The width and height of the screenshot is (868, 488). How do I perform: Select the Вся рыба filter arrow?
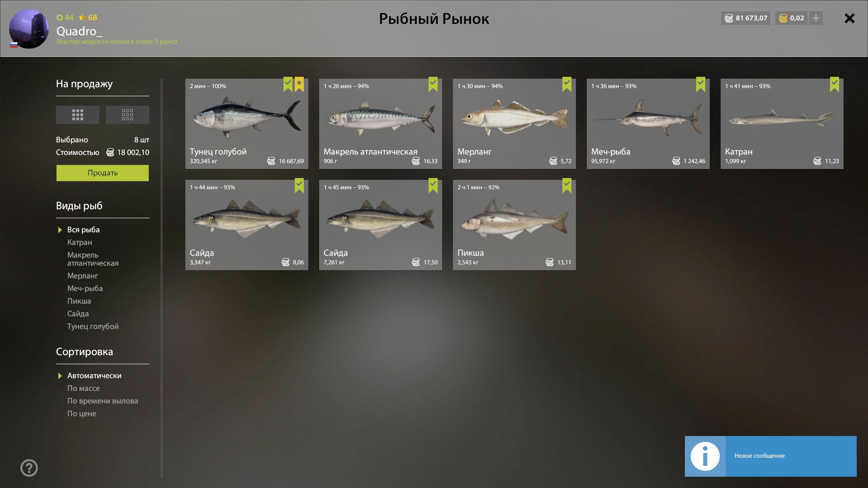(60, 230)
